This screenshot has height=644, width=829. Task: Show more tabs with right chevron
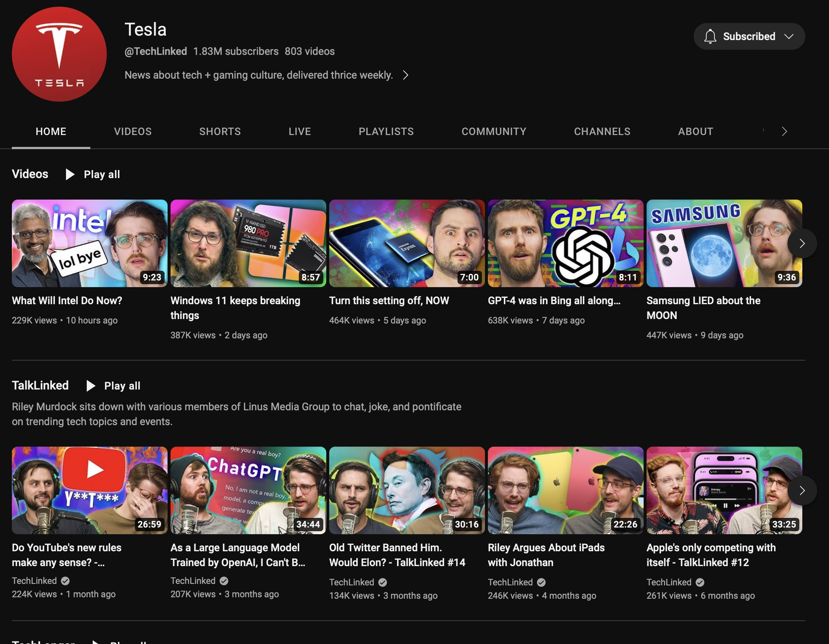pos(784,131)
